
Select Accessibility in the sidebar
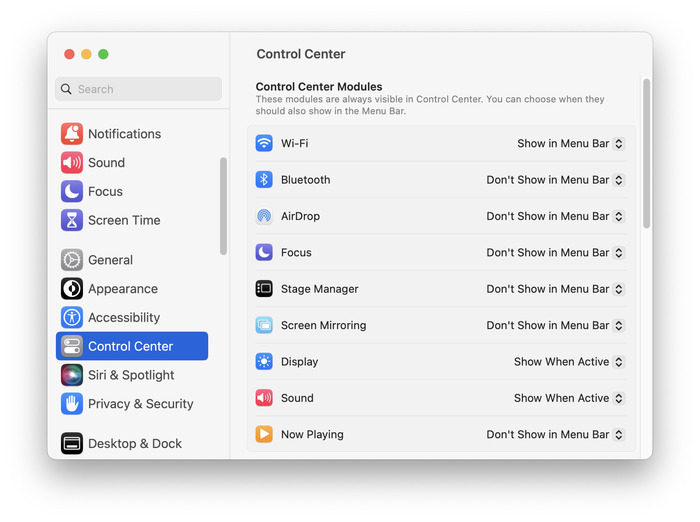pos(132,317)
